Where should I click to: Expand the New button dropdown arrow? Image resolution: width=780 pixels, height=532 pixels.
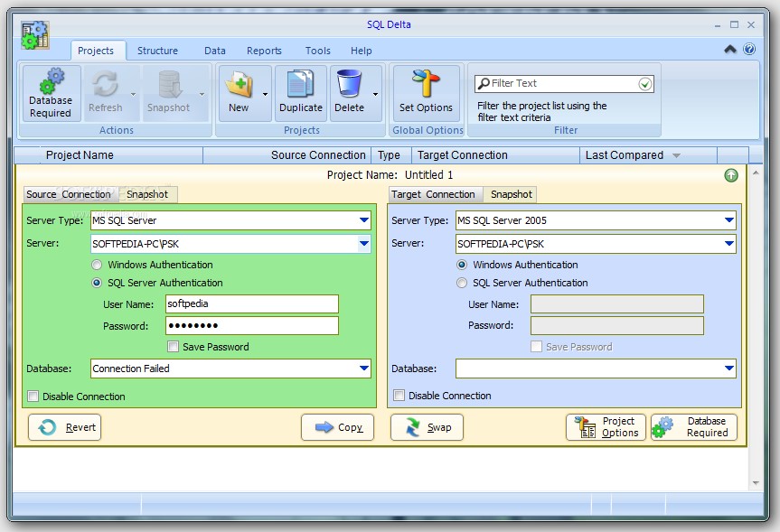point(265,94)
